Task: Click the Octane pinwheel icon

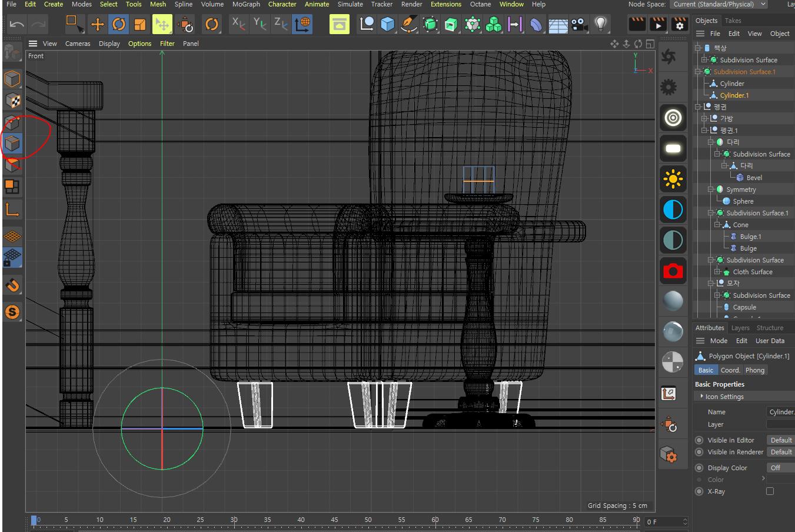Action: click(668, 56)
